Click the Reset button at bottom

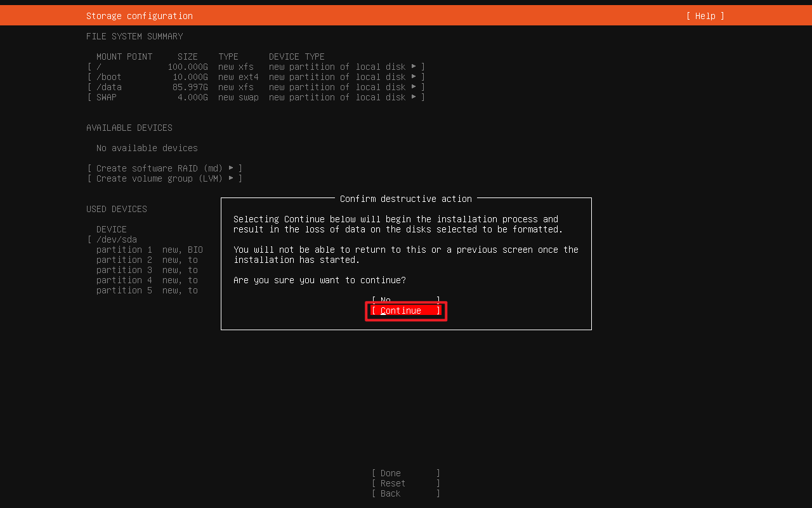406,483
